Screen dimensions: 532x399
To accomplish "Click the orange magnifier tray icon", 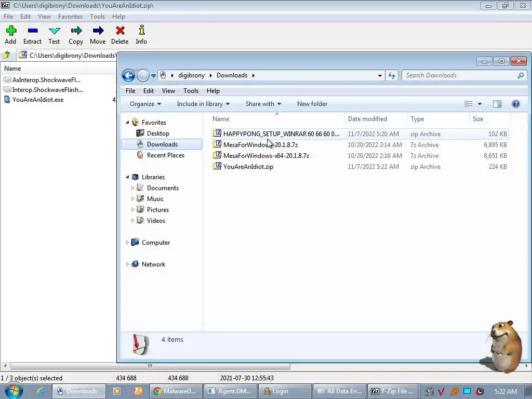I will point(454,392).
